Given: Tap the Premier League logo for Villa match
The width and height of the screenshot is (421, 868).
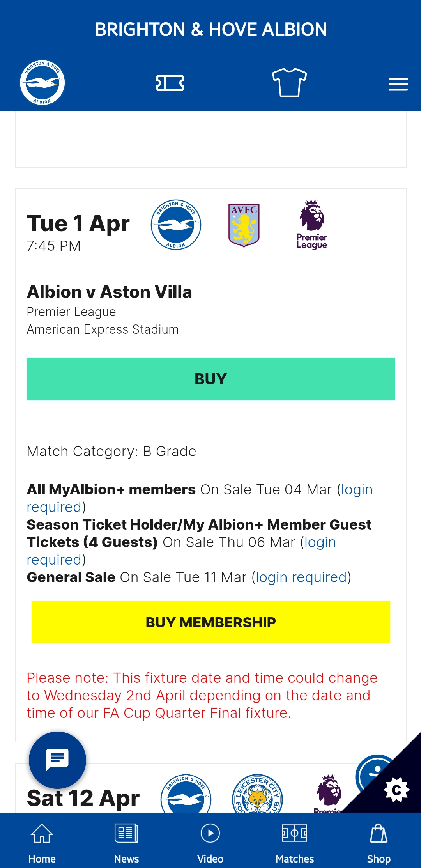Looking at the screenshot, I should tap(312, 225).
